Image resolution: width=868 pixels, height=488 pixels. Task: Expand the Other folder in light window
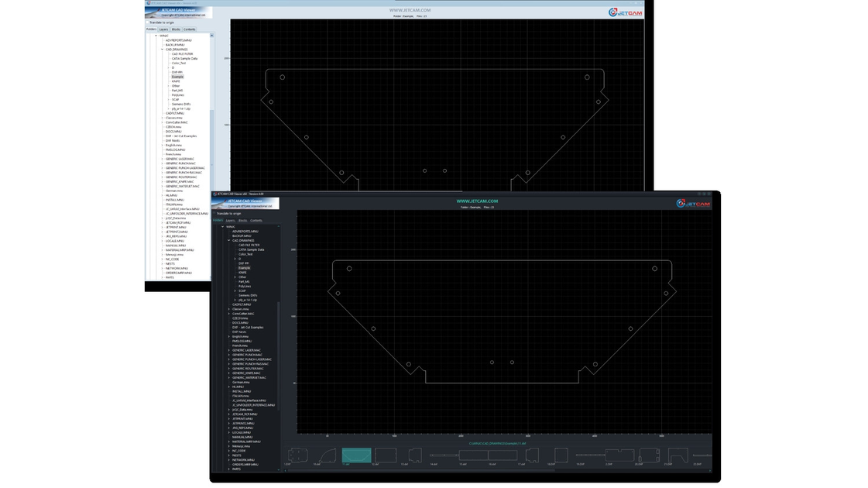[169, 86]
